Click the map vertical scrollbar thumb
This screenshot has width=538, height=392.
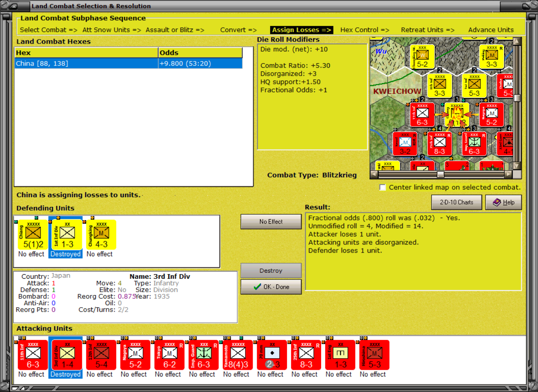(517, 98)
